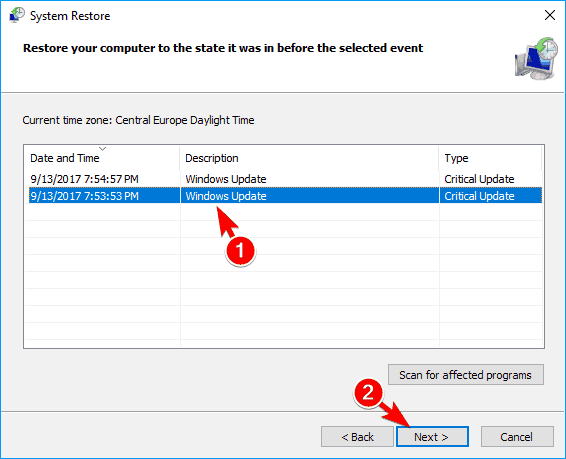Open Scan for affected programs
This screenshot has width=566, height=459.
pos(466,375)
